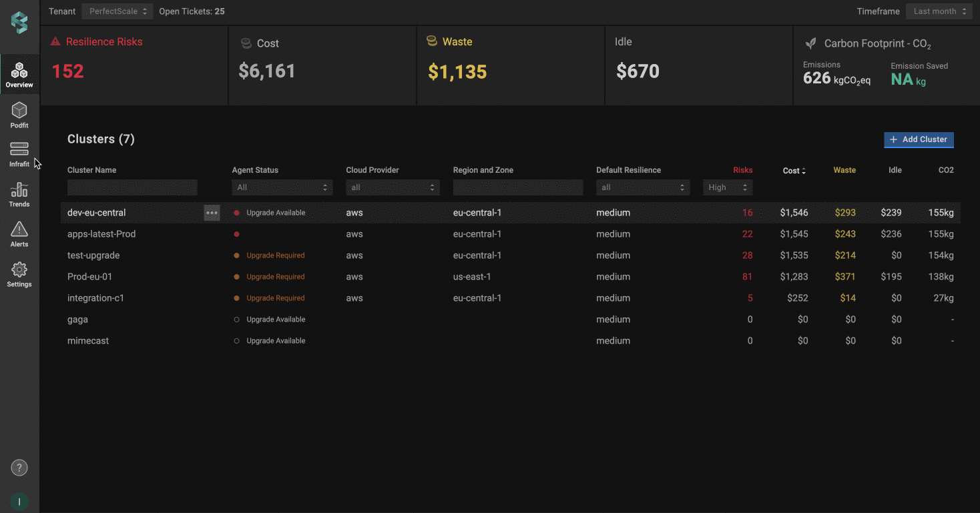Expand the Agent Status filter dropdown
The image size is (980, 513).
282,187
